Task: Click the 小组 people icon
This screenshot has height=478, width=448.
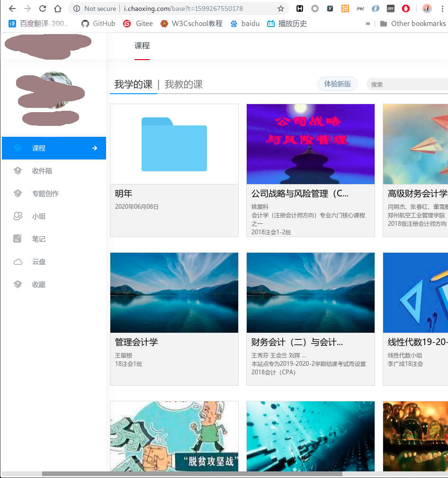Action: click(18, 216)
